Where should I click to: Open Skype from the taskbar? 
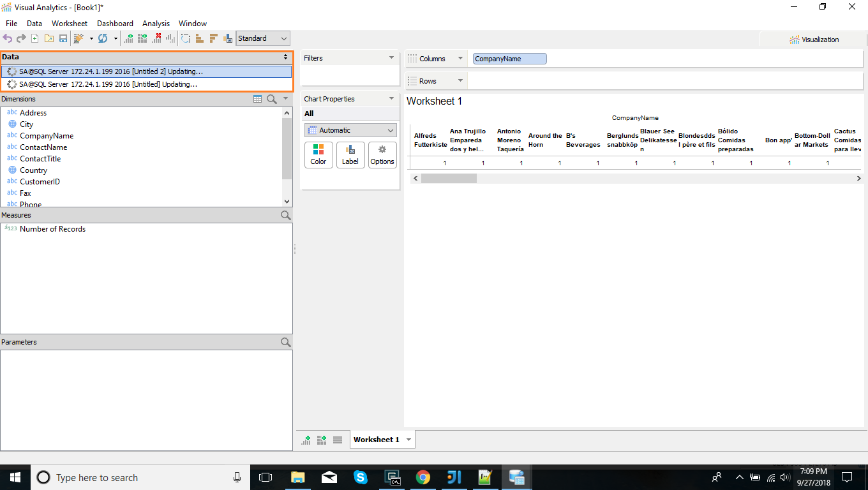pos(361,477)
